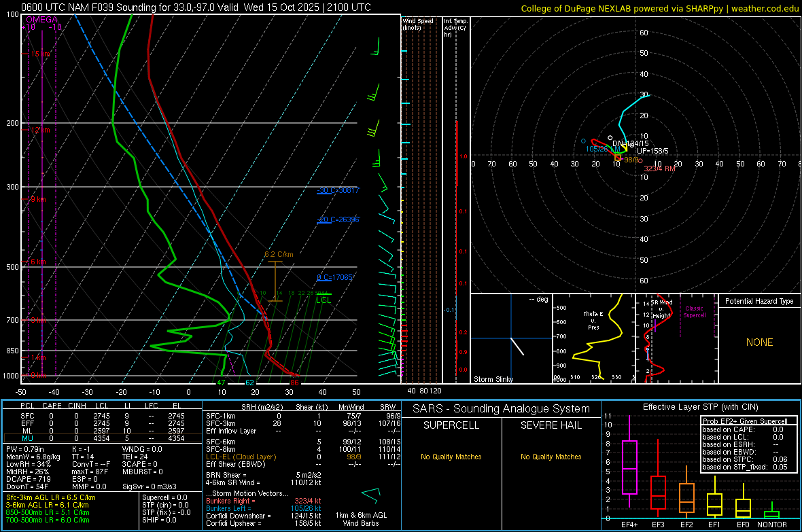Click the SFC-6km shear row label

(220, 442)
